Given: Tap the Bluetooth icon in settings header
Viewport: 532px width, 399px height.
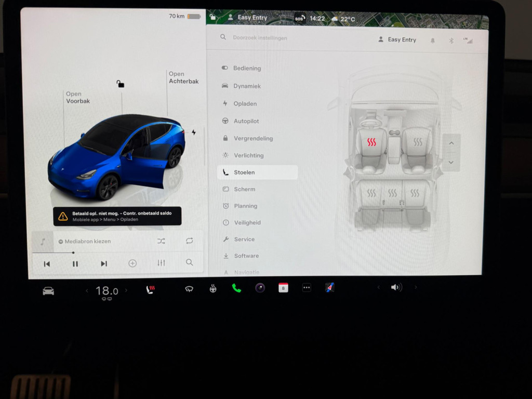Looking at the screenshot, I should pos(451,41).
